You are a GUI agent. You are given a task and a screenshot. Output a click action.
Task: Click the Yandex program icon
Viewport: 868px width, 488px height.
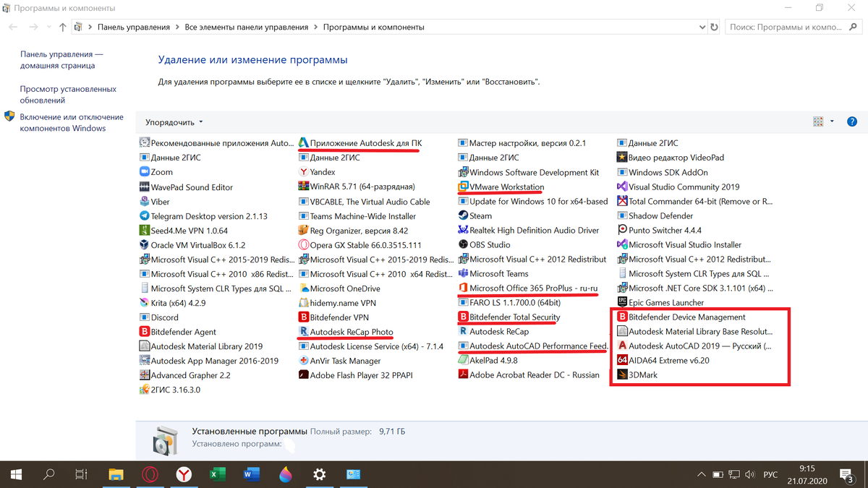304,172
